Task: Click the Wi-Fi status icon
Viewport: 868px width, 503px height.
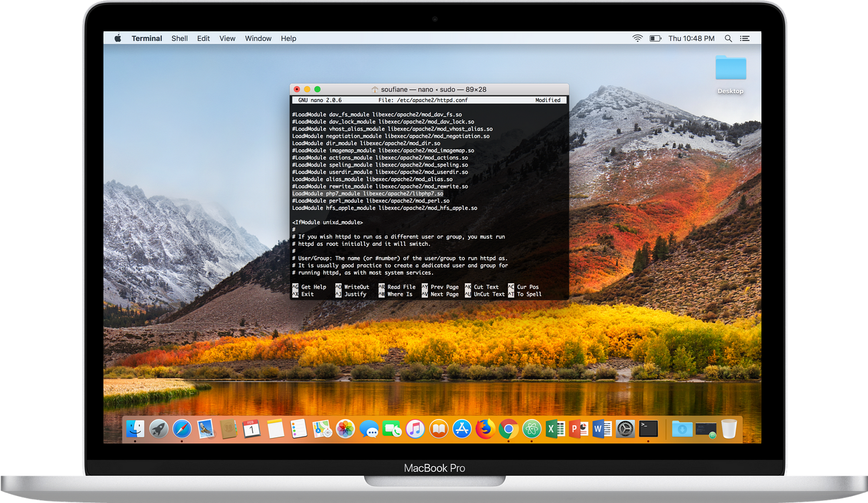Action: pyautogui.click(x=637, y=38)
